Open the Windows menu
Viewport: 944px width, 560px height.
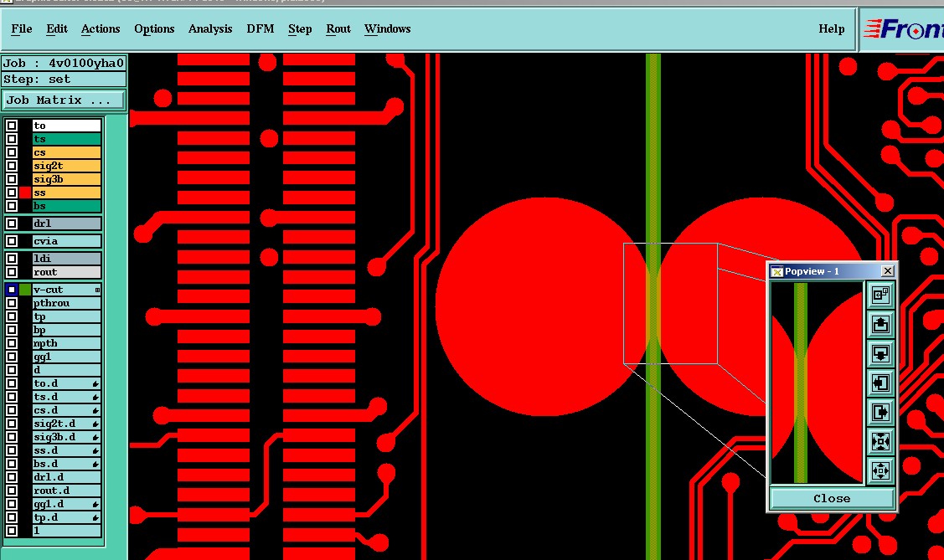click(x=387, y=28)
